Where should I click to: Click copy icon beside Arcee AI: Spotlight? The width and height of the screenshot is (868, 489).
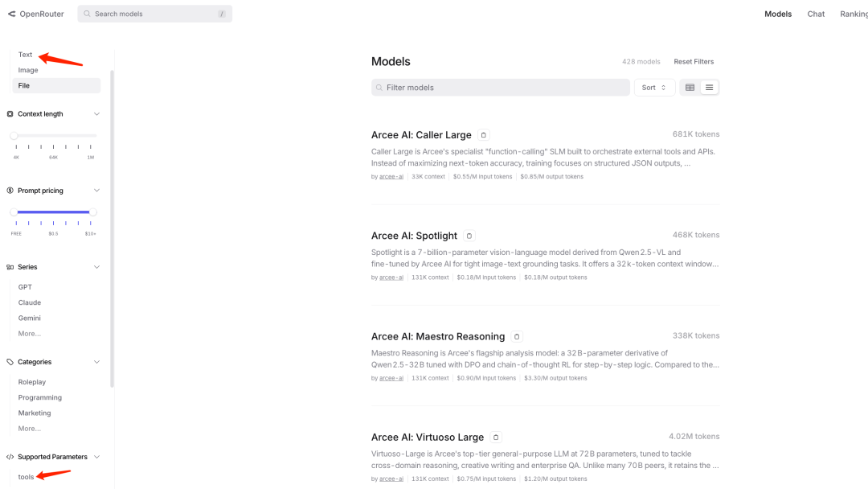click(x=469, y=236)
